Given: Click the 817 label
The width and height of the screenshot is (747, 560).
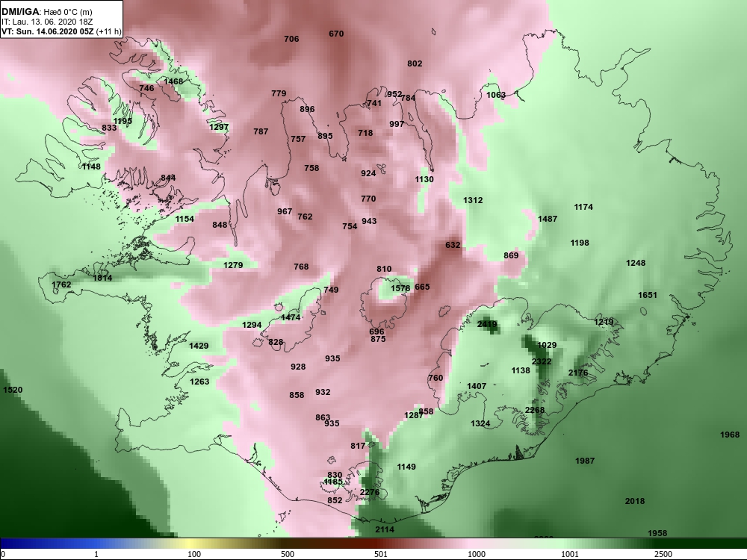Looking at the screenshot, I should click(x=358, y=447).
